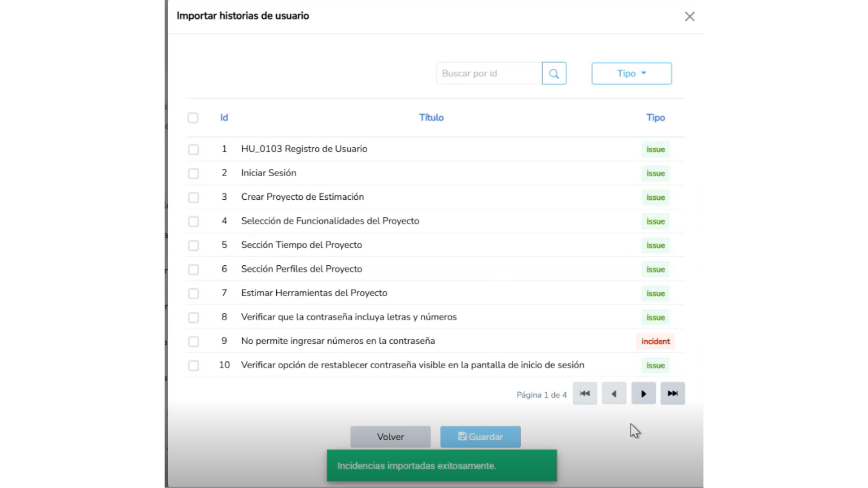The image size is (868, 488).
Task: Go to the next page arrow
Action: pos(643,393)
